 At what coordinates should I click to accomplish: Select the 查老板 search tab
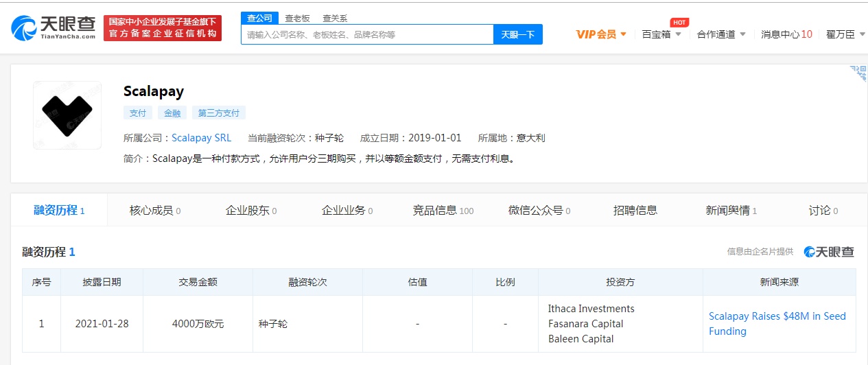click(298, 19)
